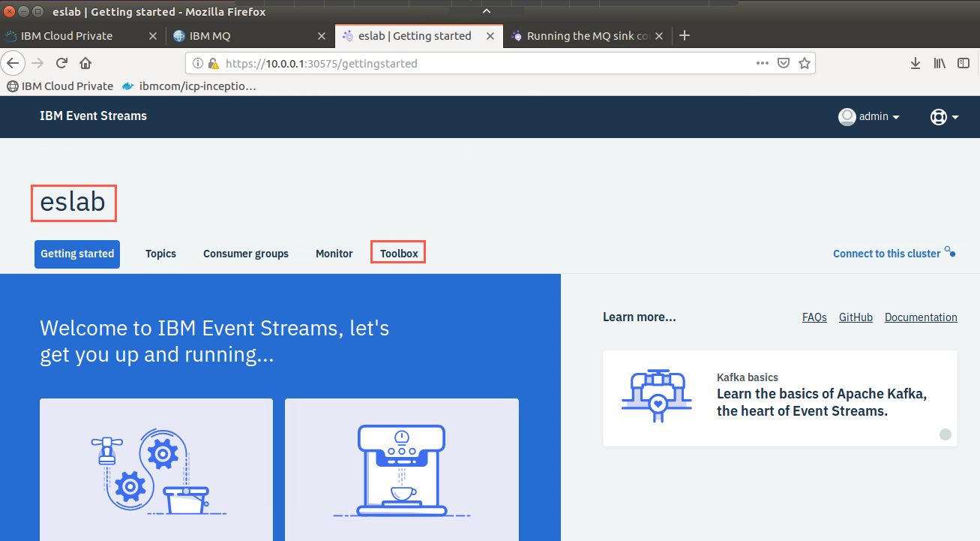Click the Firefox reload page icon
Image resolution: width=980 pixels, height=541 pixels.
pyautogui.click(x=62, y=63)
